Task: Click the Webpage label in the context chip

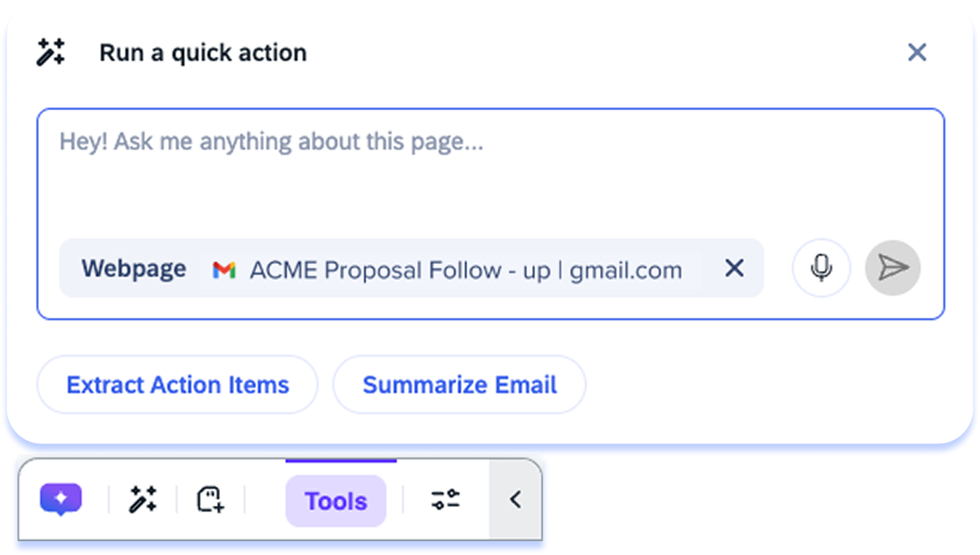Action: (x=134, y=268)
